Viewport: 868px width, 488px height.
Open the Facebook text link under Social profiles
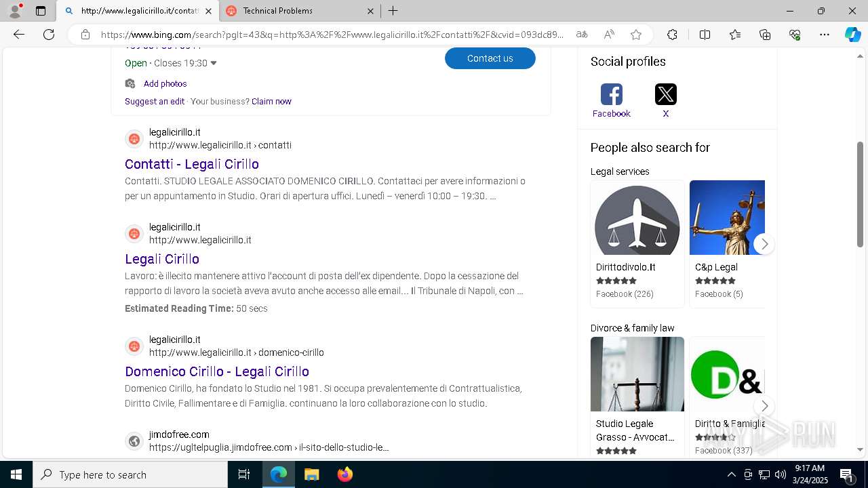point(611,113)
